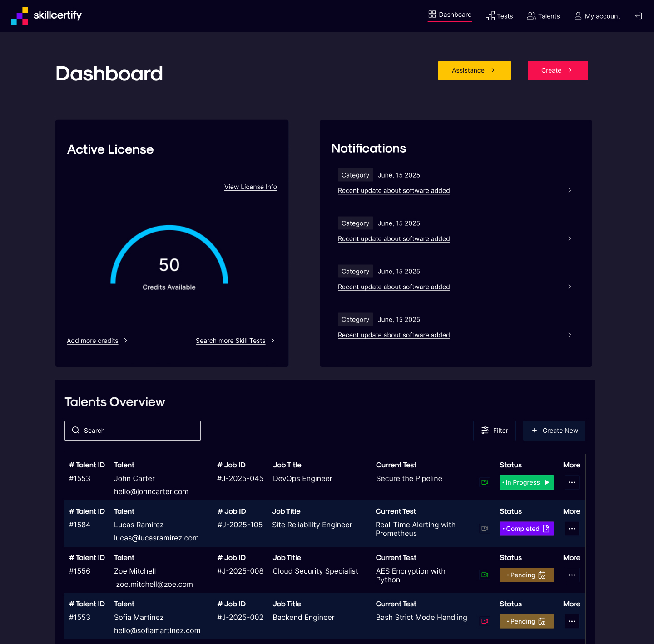Focus the Talents Overview search field
Screen dimensions: 654x644
click(x=133, y=431)
